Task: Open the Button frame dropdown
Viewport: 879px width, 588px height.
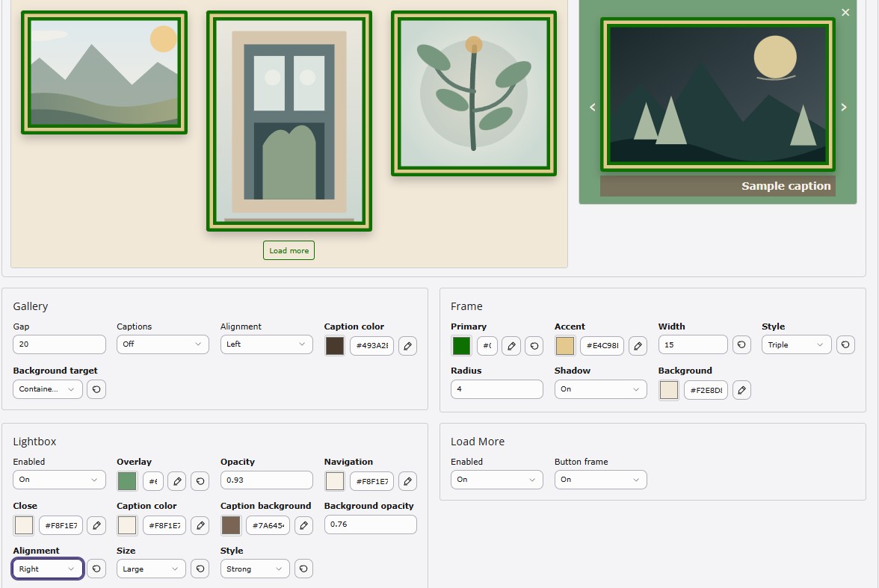Action: click(600, 479)
